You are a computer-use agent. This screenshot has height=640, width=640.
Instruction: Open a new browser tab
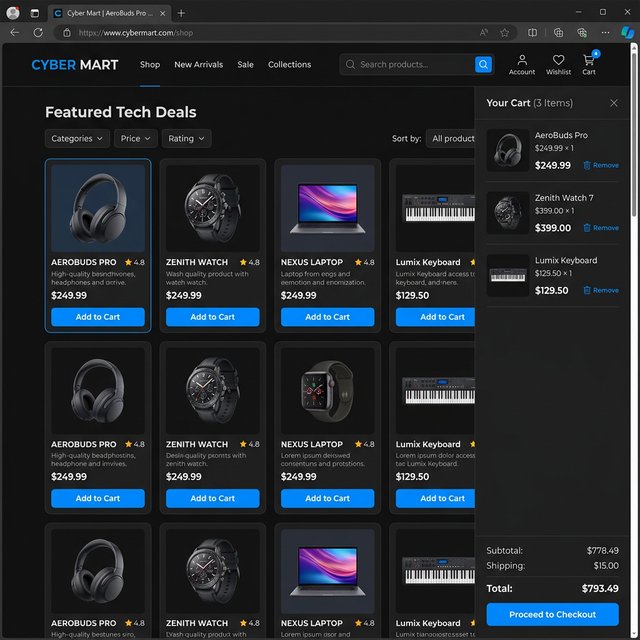tap(181, 13)
